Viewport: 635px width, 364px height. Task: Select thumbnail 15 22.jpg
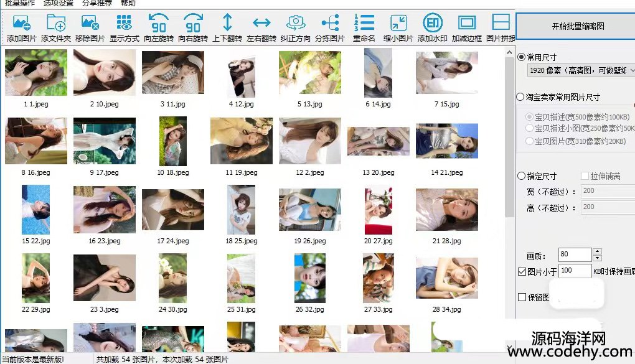[36, 210]
